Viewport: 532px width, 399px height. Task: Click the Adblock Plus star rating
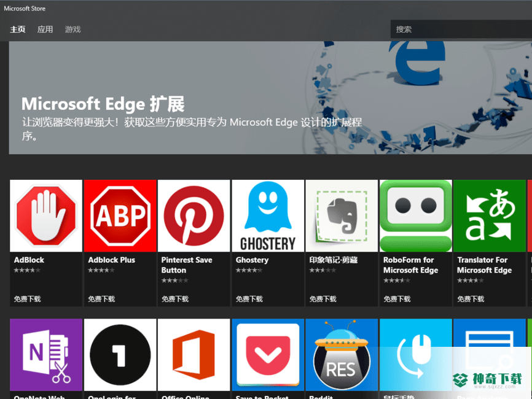(x=101, y=270)
